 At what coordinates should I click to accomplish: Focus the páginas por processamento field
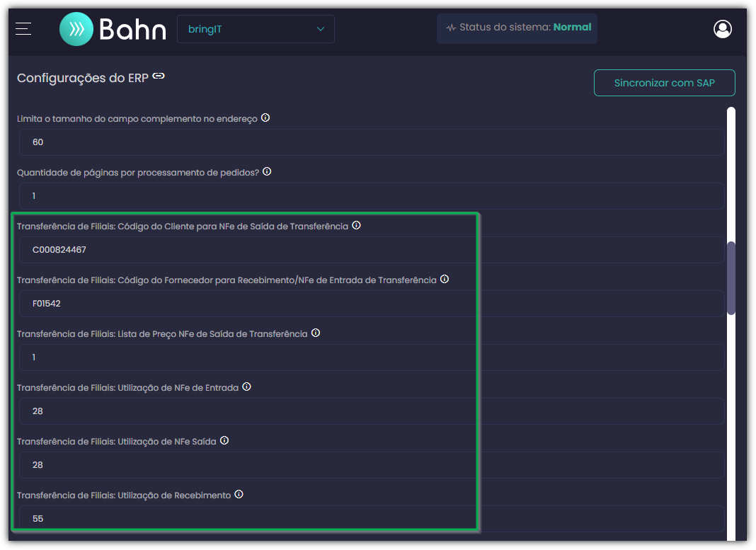point(371,196)
